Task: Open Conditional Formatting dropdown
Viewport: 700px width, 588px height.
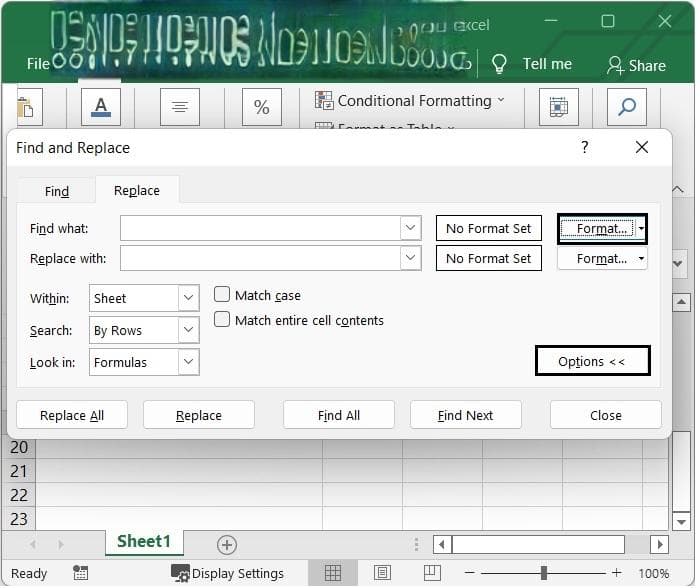Action: [410, 101]
